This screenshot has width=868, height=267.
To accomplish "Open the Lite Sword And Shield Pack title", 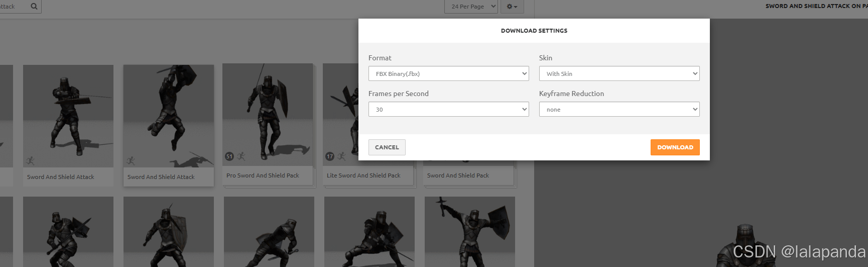I will click(x=363, y=175).
